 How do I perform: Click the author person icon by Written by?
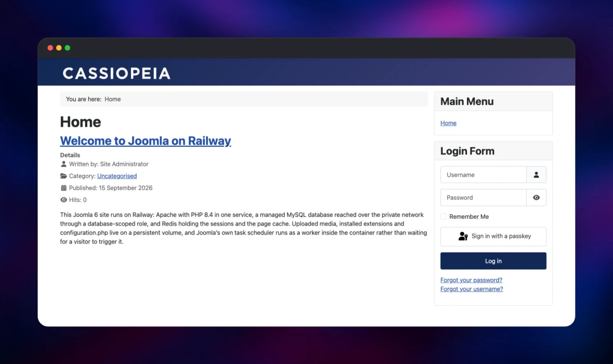64,164
